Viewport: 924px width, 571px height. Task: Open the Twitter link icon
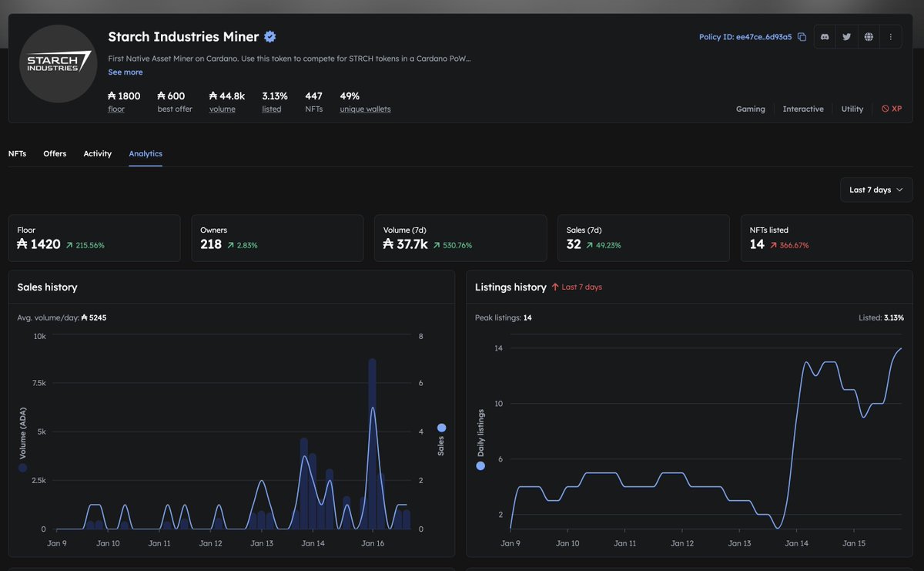(x=847, y=37)
